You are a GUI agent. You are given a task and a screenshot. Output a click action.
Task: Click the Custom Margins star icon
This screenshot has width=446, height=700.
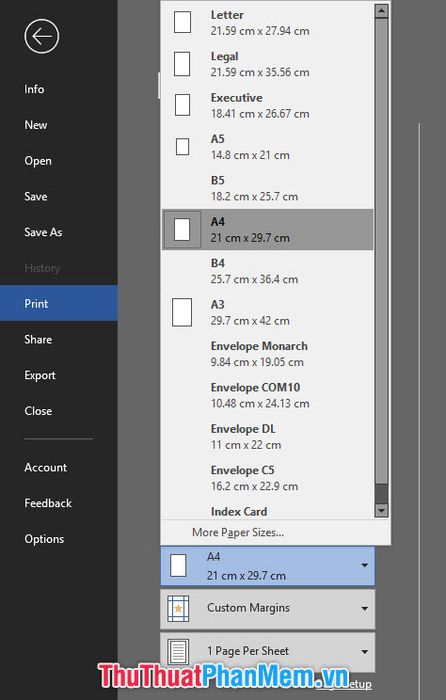pyautogui.click(x=178, y=608)
